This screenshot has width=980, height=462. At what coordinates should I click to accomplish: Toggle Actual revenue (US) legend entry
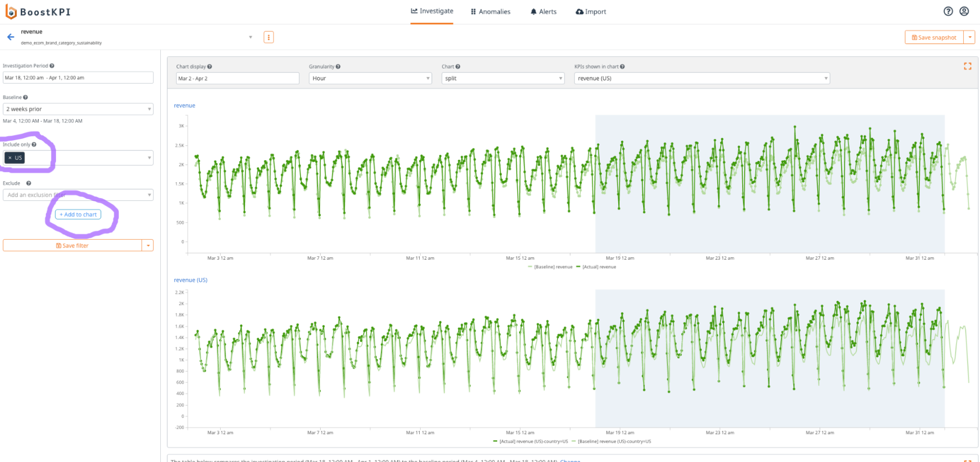(x=530, y=441)
